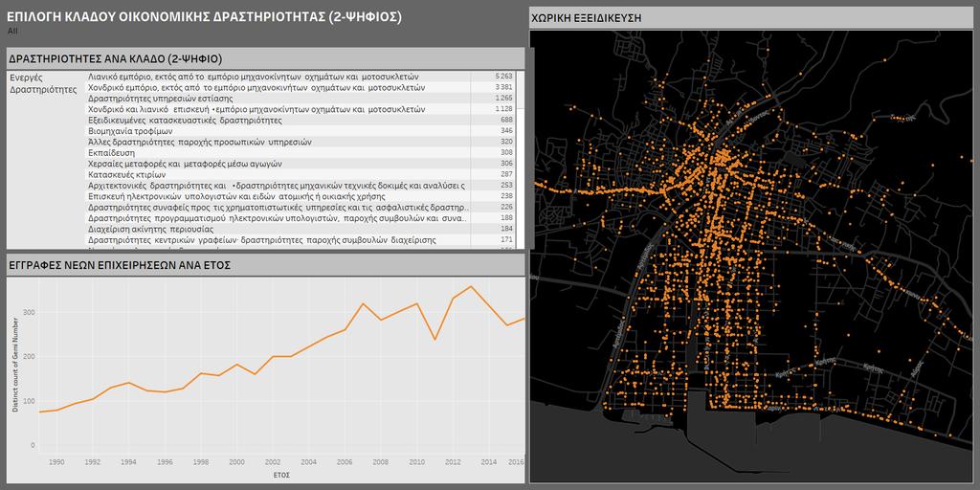Click the 'ΕΤΟΣ' x-axis title

(281, 476)
